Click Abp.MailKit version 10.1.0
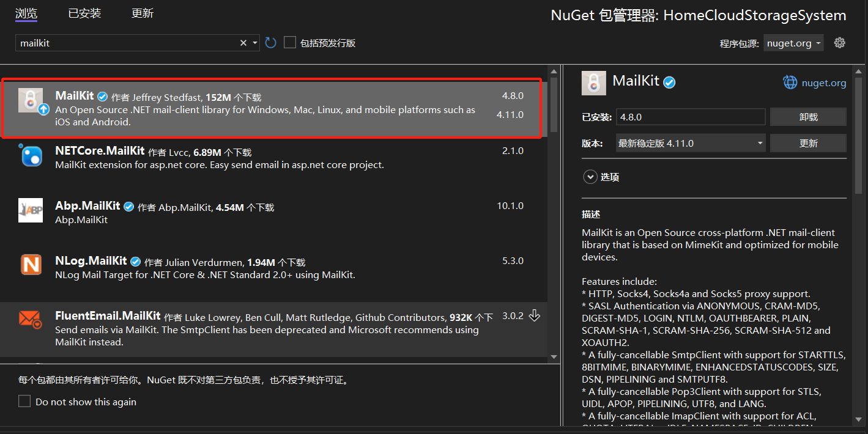 (x=510, y=205)
